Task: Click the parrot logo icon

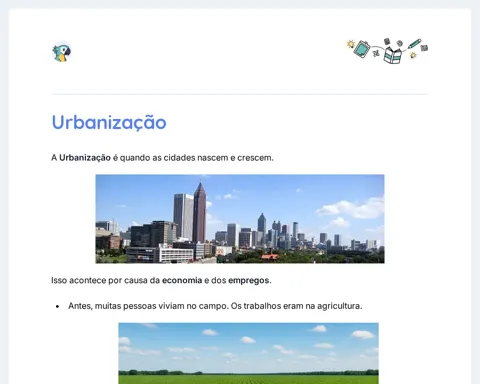Action: click(x=62, y=52)
